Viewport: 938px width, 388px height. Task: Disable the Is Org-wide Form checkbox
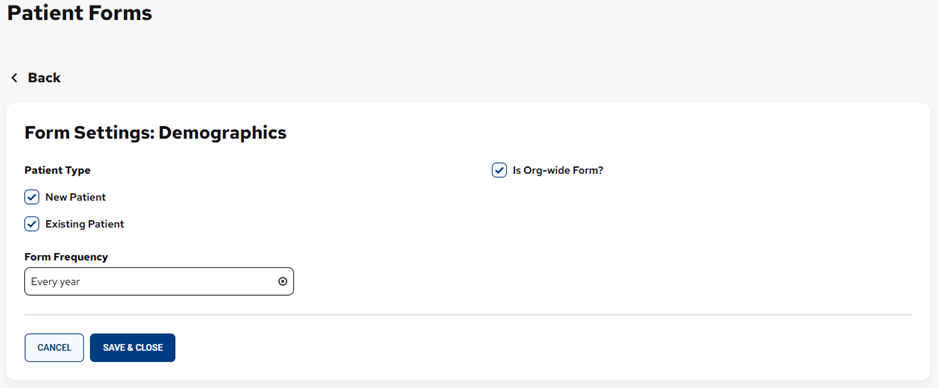pyautogui.click(x=500, y=170)
